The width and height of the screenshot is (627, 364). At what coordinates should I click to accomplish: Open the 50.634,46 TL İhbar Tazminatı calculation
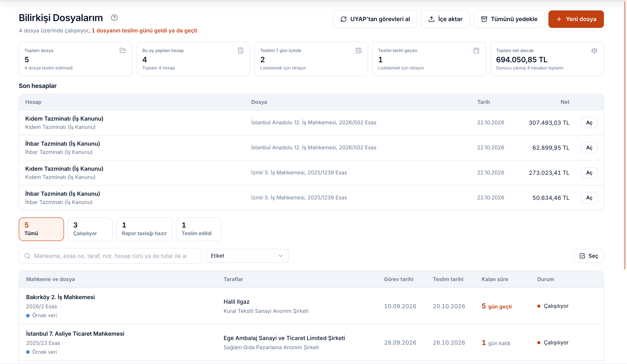point(589,198)
